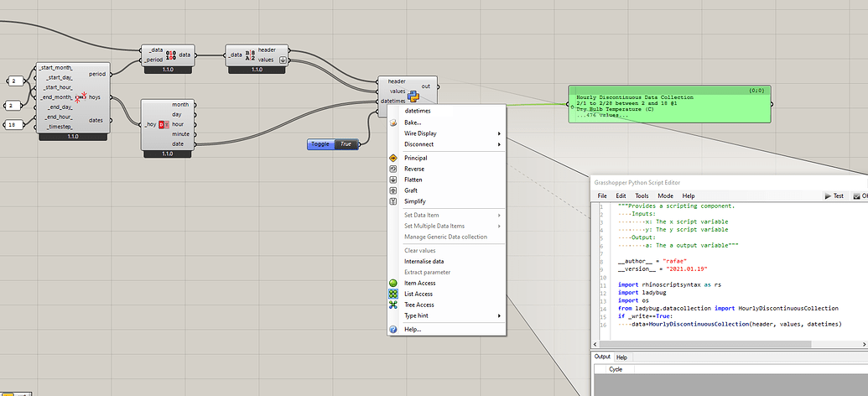Click the _period input parameter
The height and width of the screenshot is (396, 868).
click(153, 60)
